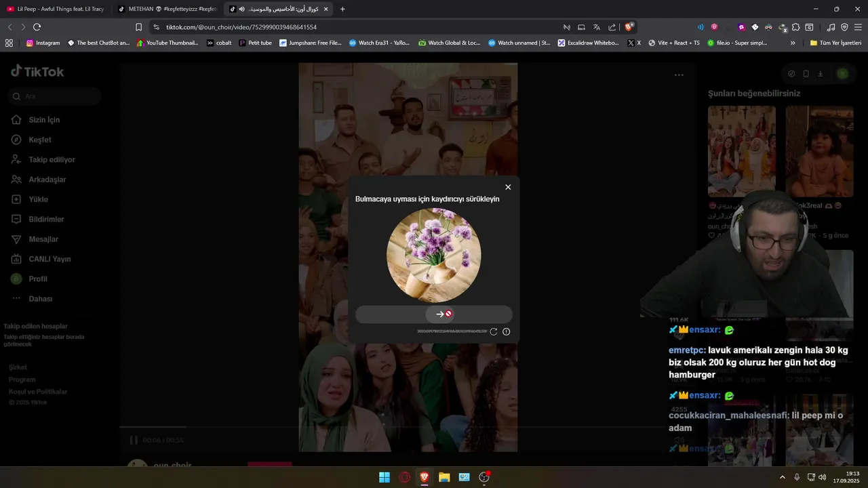868x488 pixels.
Task: Open the Windows Start menu
Action: coord(384,477)
